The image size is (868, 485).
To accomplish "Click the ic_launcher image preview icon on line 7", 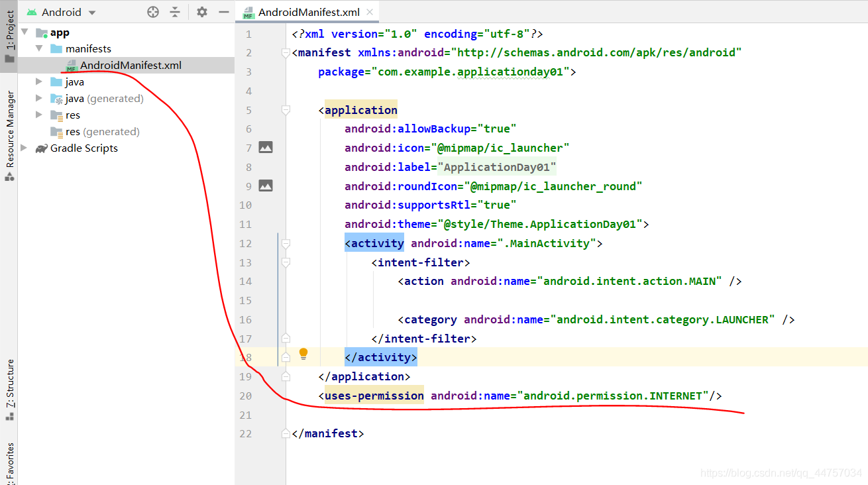I will 266,147.
